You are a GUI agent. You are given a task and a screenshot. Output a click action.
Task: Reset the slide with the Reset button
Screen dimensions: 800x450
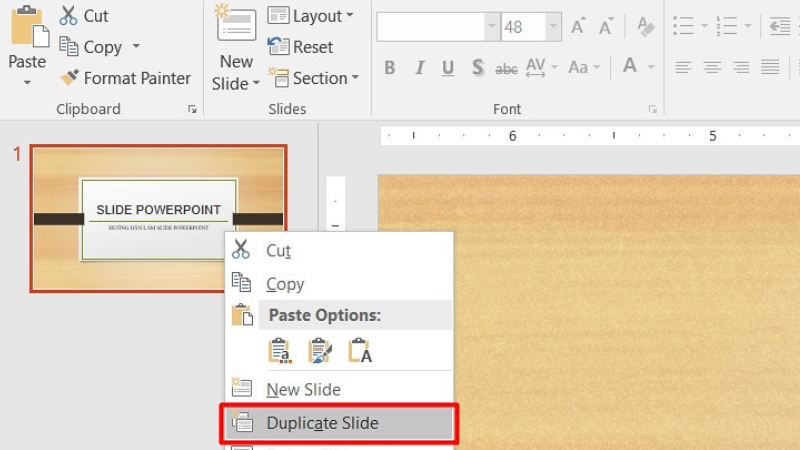pos(300,47)
